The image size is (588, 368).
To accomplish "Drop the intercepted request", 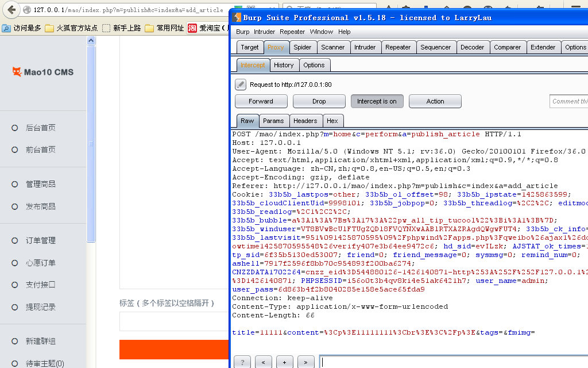I will pos(319,101).
